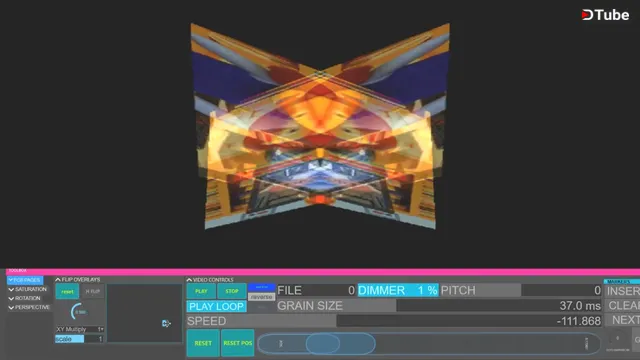Adjust the GRAIN SIZE slider
This screenshot has height=360, width=640.
pyautogui.click(x=439, y=306)
